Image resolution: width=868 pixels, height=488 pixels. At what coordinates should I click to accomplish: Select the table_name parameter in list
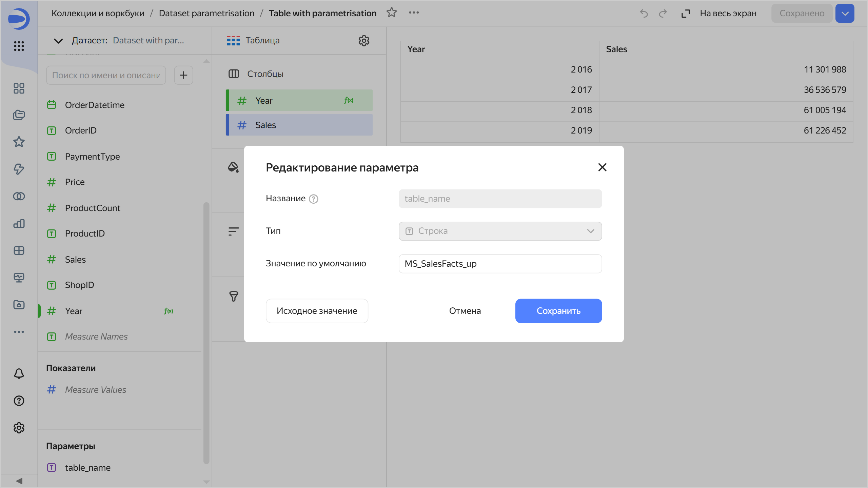87,468
